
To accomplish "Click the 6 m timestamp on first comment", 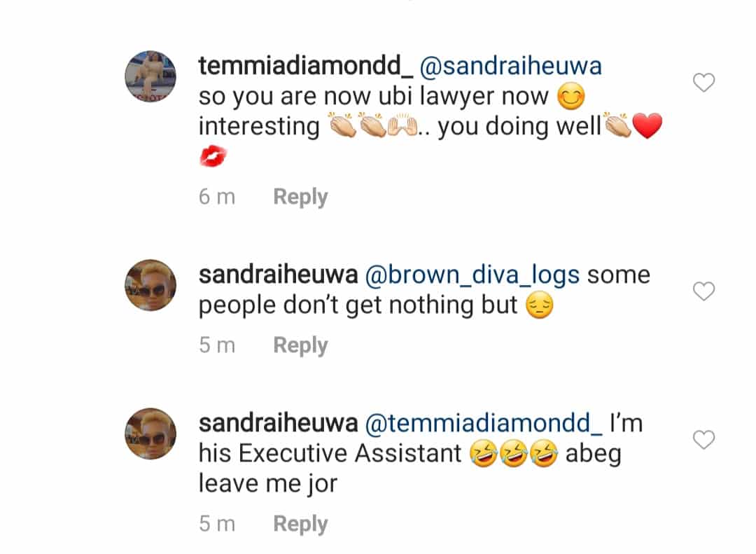I will [x=217, y=197].
